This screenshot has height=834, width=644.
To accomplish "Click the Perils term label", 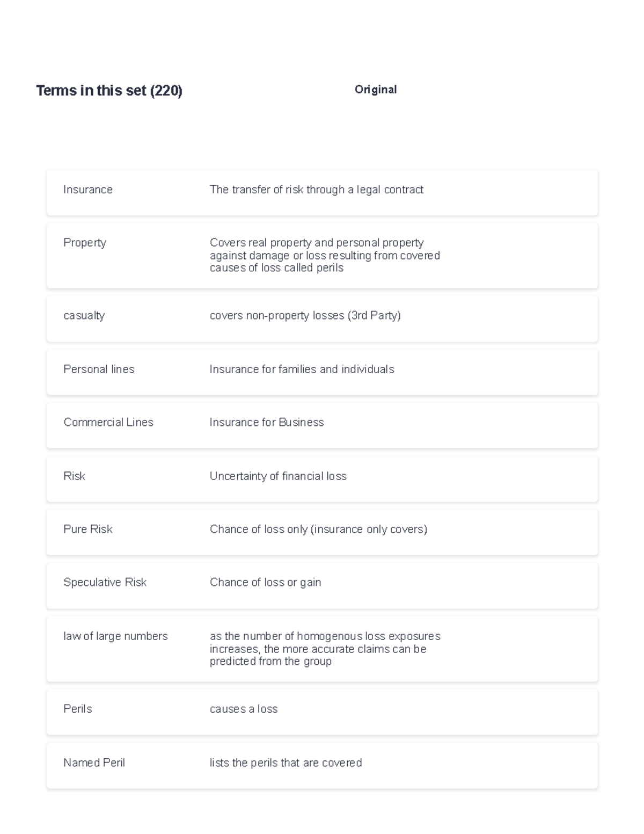I will (78, 709).
